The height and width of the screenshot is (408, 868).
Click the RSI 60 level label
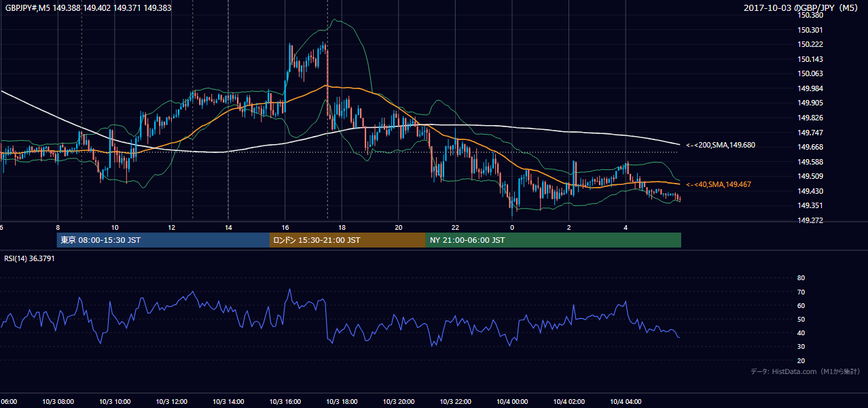click(801, 305)
